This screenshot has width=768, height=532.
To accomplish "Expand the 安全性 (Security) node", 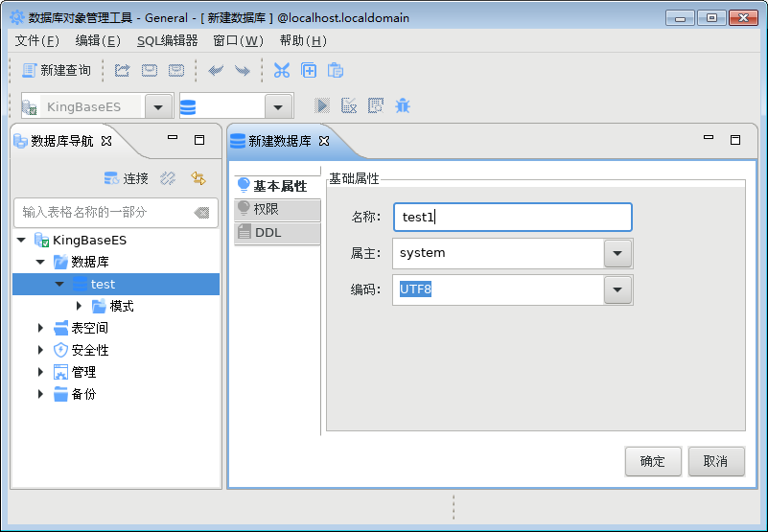I will point(40,350).
